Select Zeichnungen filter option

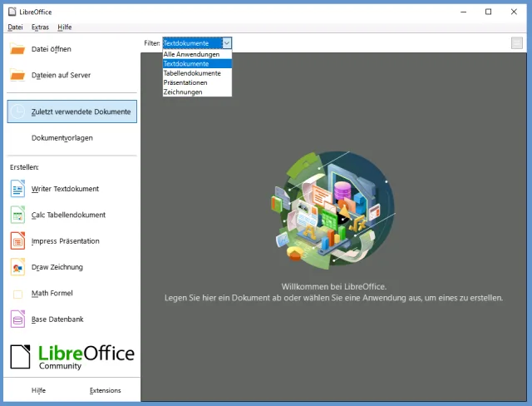(182, 92)
